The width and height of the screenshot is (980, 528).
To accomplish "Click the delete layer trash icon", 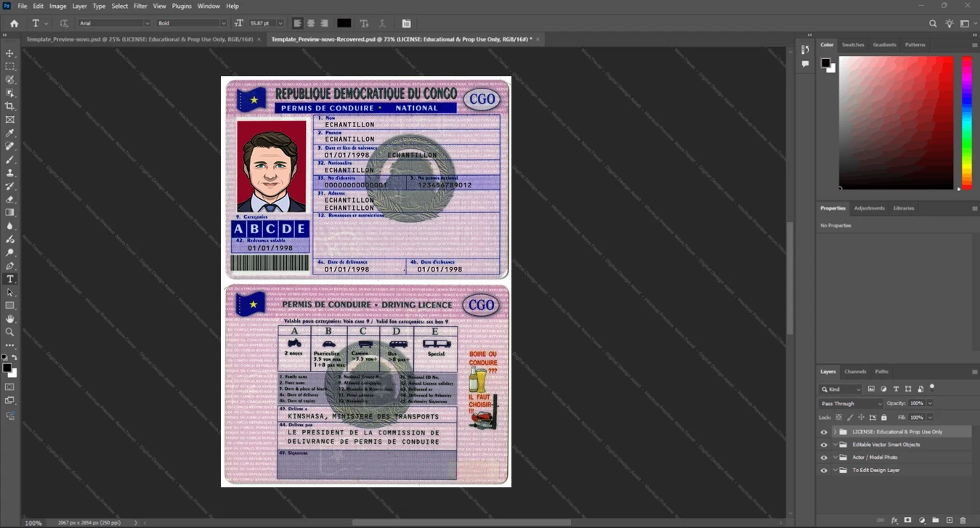I will pos(963,520).
